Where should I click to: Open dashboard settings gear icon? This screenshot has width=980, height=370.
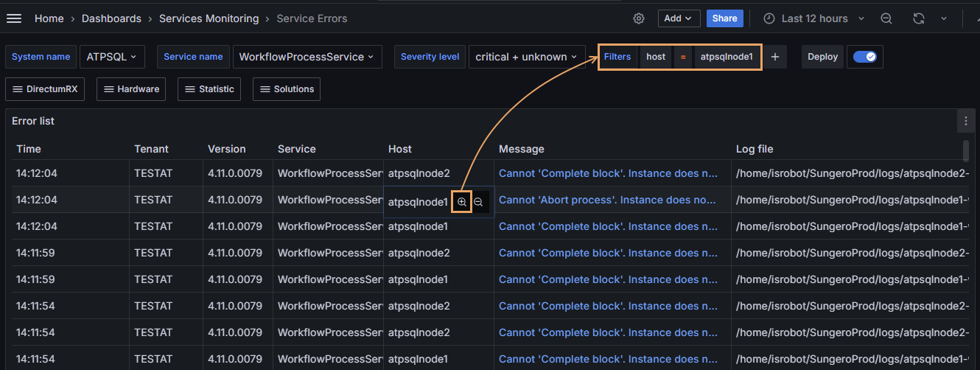pyautogui.click(x=639, y=18)
